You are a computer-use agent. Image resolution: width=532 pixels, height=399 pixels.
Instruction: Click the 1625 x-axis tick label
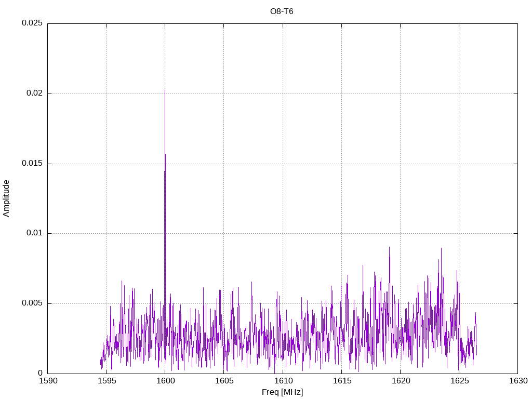pos(459,381)
